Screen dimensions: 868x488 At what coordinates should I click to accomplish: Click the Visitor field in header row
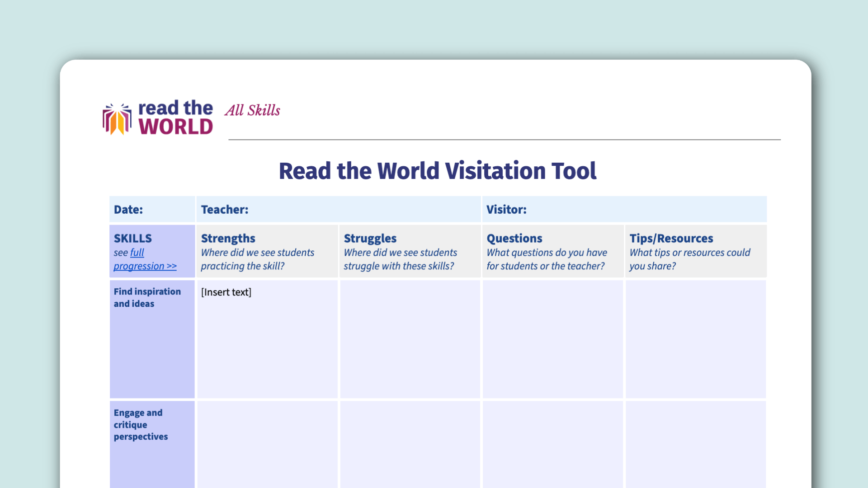click(x=624, y=210)
